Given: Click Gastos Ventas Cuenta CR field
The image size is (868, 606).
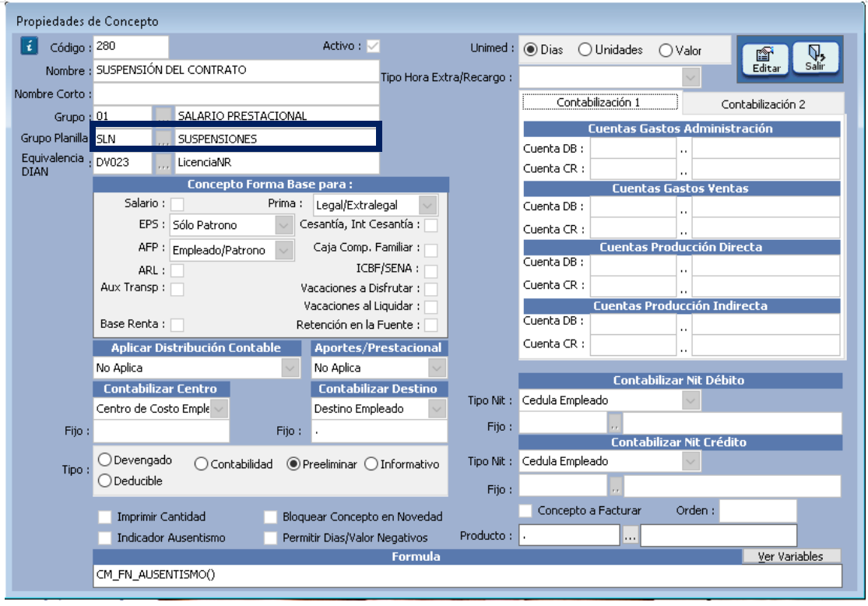Looking at the screenshot, I should tap(633, 228).
